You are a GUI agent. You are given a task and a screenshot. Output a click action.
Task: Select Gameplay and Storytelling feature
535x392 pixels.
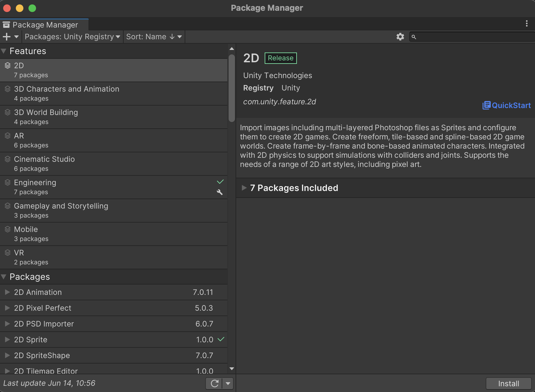tap(114, 211)
